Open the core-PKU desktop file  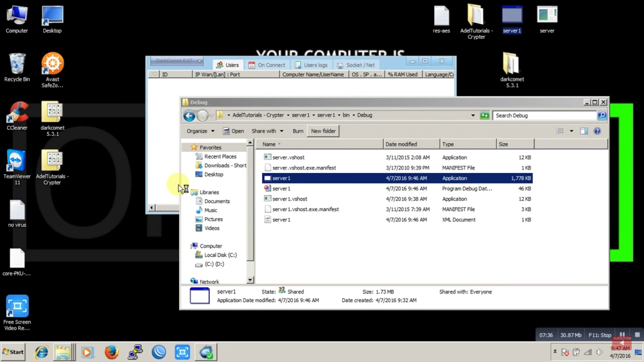[x=17, y=262]
